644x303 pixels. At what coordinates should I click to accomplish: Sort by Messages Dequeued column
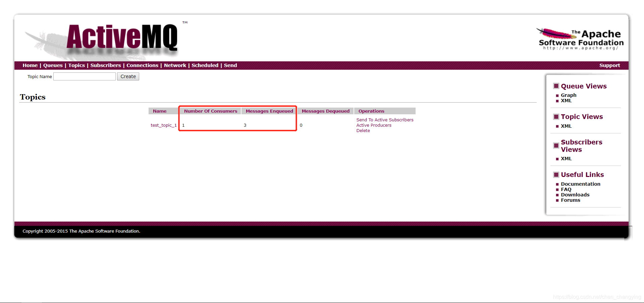tap(326, 111)
